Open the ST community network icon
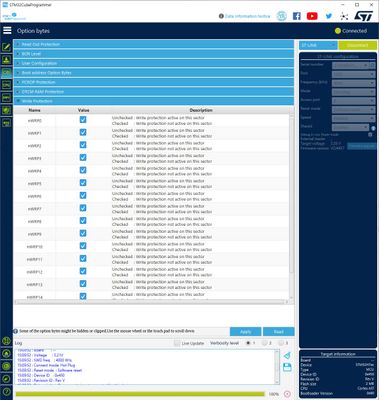The height and width of the screenshot is (400, 379). click(x=344, y=16)
